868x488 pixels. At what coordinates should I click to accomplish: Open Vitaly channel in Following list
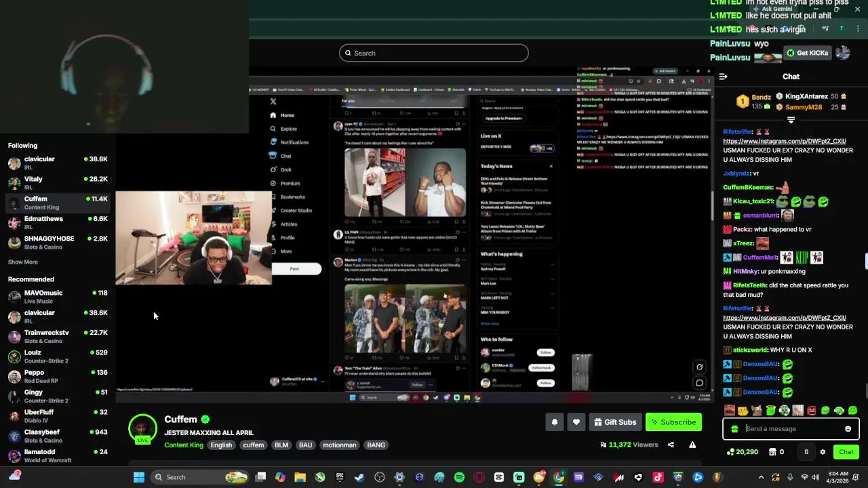(x=58, y=182)
